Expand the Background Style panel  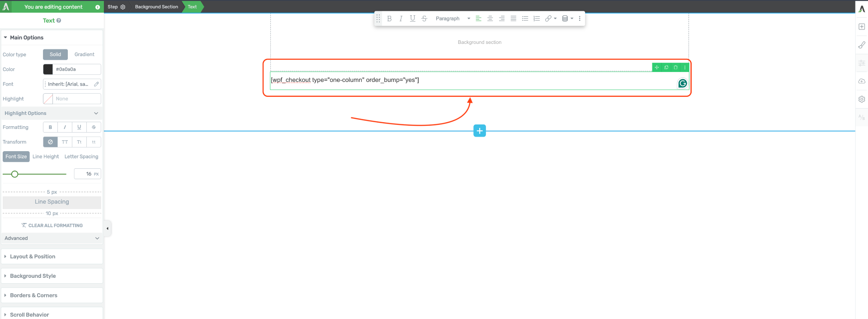pyautogui.click(x=52, y=276)
